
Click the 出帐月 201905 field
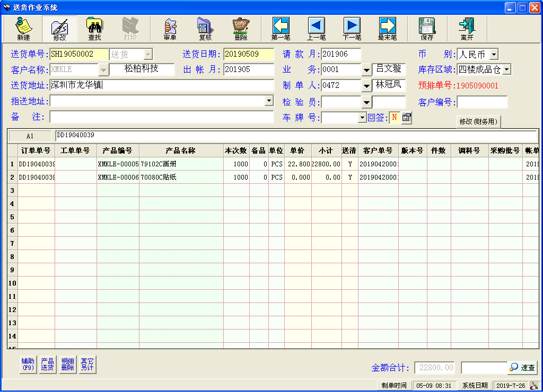249,69
